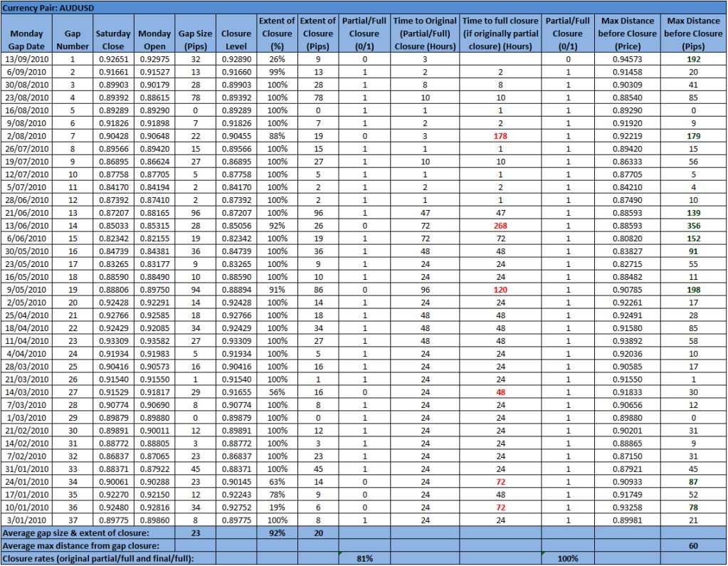Select the Monday Open value 0.89860

coord(154,520)
